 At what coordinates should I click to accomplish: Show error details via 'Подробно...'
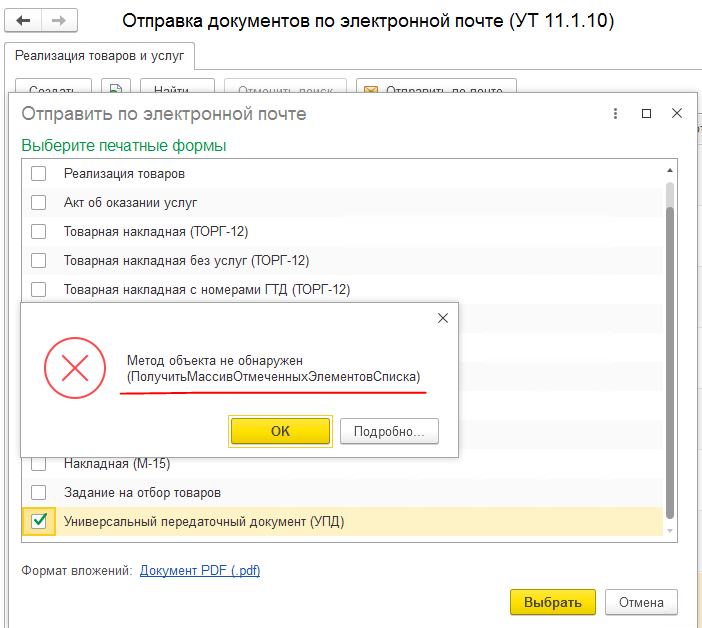click(x=389, y=431)
